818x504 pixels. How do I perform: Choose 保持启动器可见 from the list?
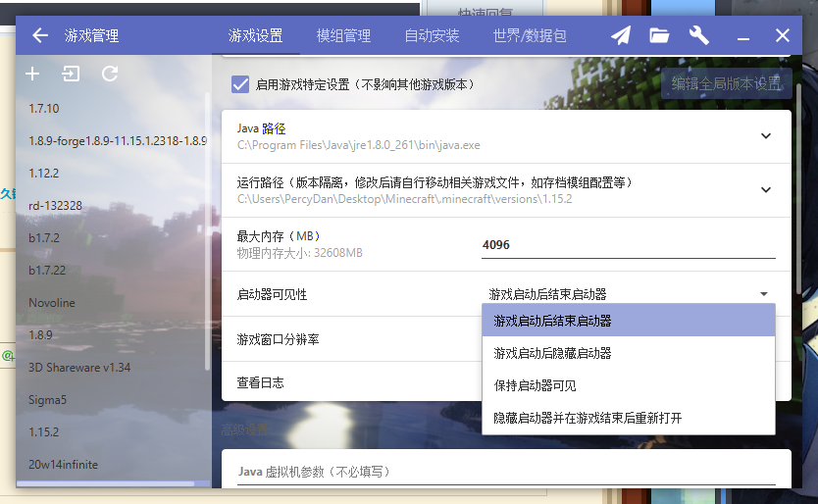pos(536,385)
